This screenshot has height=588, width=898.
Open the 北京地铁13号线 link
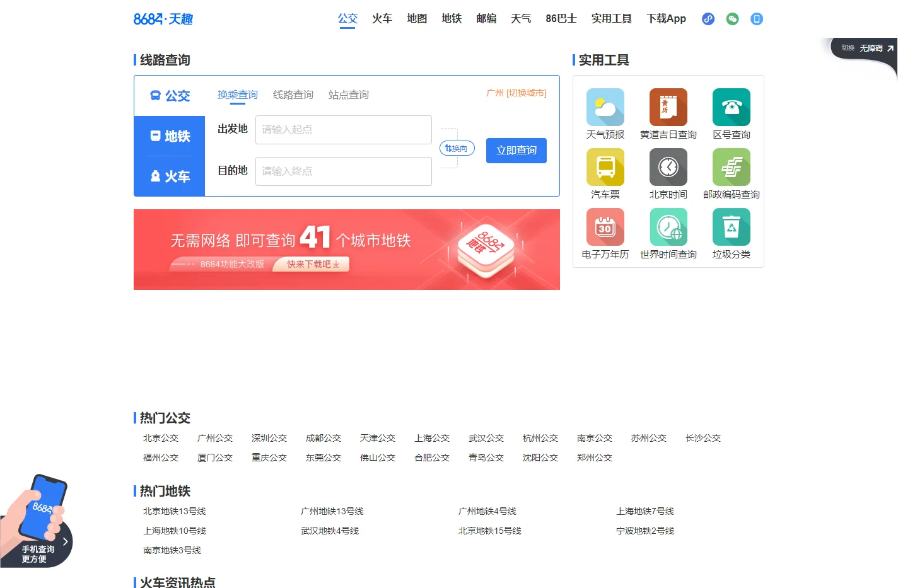[175, 511]
